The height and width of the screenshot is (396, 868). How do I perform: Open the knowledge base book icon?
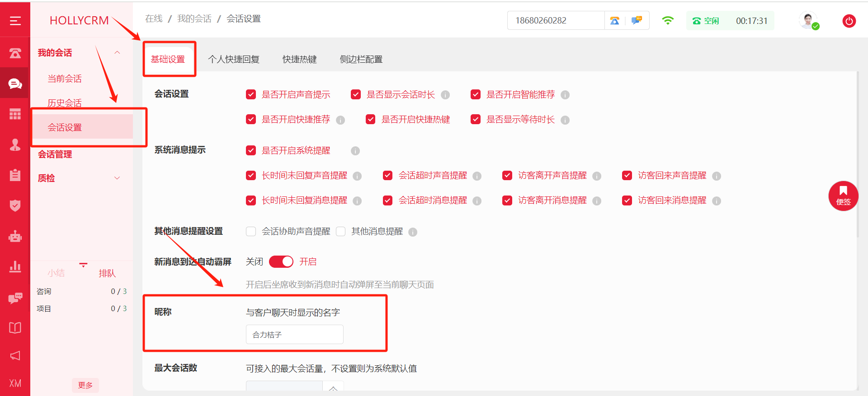click(x=15, y=327)
